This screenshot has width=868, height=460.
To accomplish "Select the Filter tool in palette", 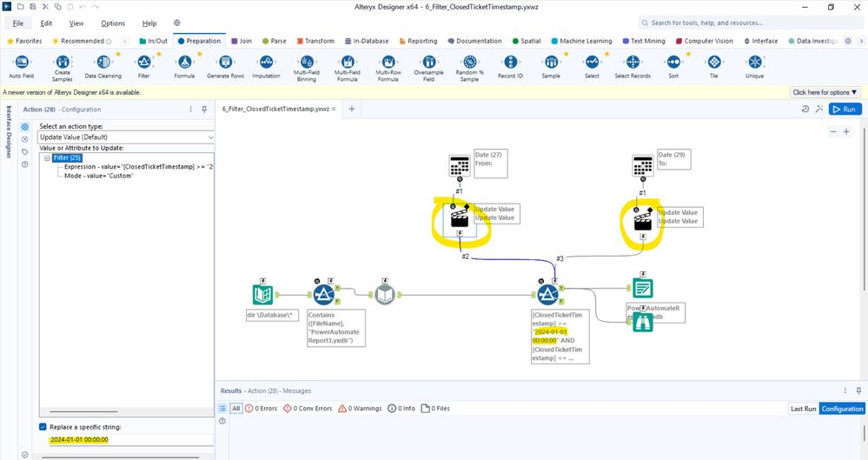I will point(144,62).
